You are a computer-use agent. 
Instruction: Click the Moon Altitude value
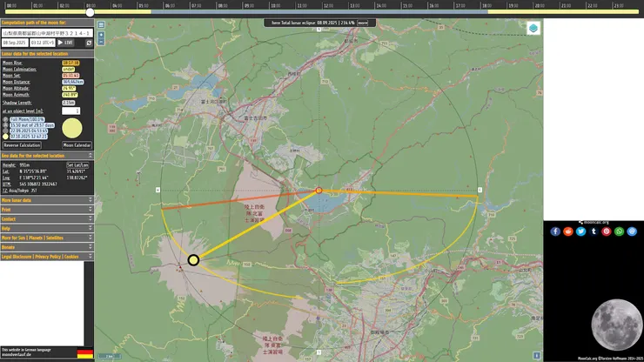point(69,89)
